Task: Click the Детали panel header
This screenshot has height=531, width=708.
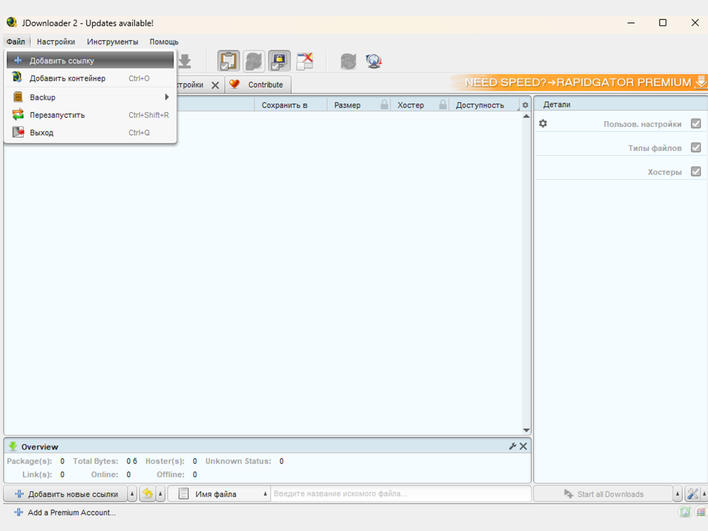Action: pos(621,104)
